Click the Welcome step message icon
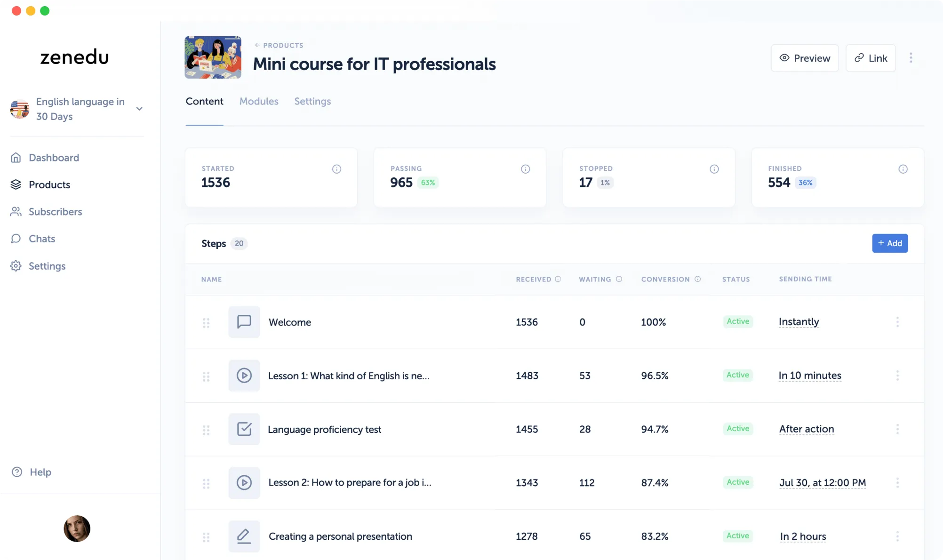Screen dimensions: 943x560 [x=244, y=322]
